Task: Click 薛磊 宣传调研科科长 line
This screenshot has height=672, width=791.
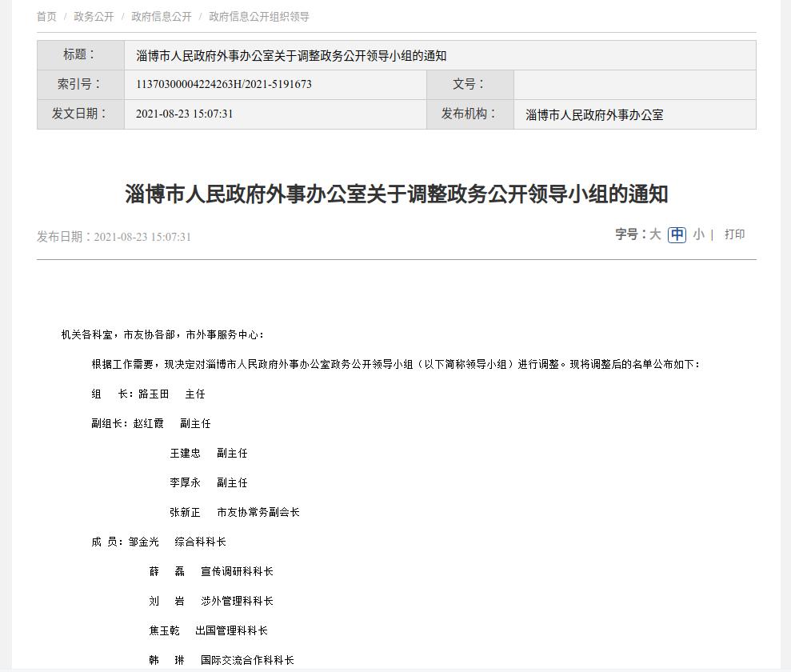Action: coord(211,572)
